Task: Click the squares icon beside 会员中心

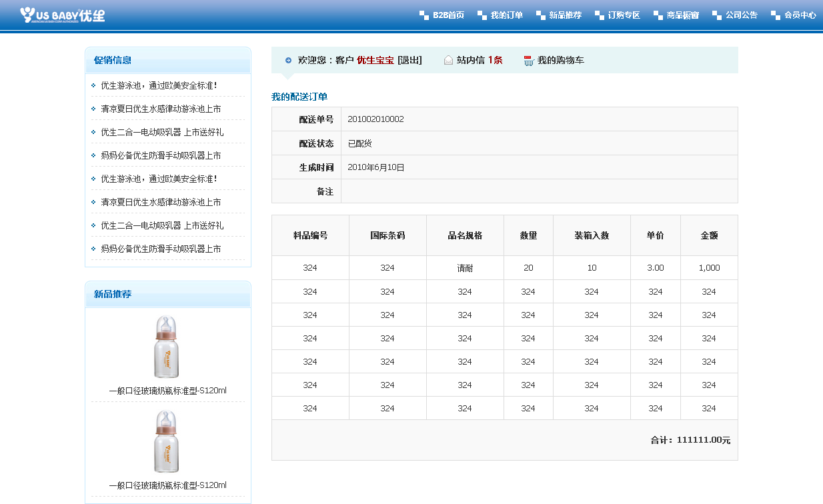Action: pyautogui.click(x=775, y=15)
